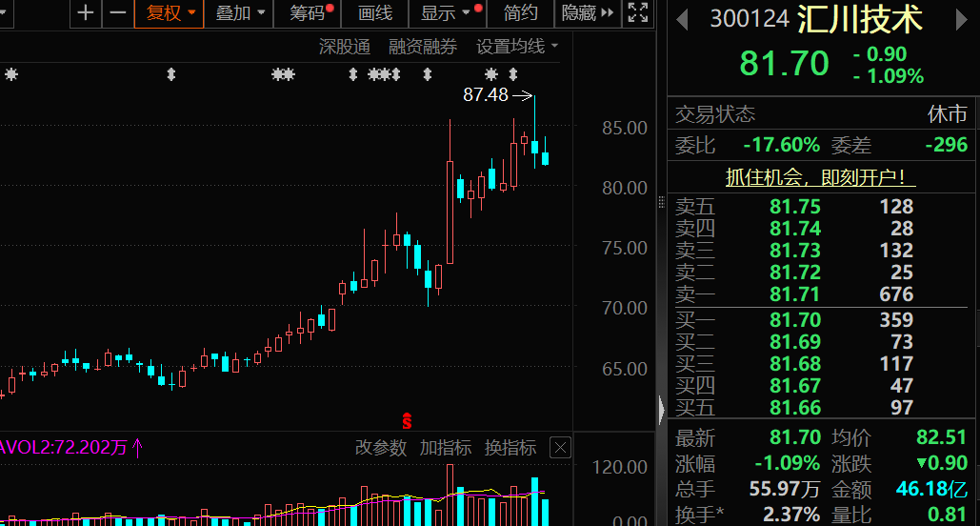
Task: Select 买四 price 81.67
Action: [x=795, y=385]
